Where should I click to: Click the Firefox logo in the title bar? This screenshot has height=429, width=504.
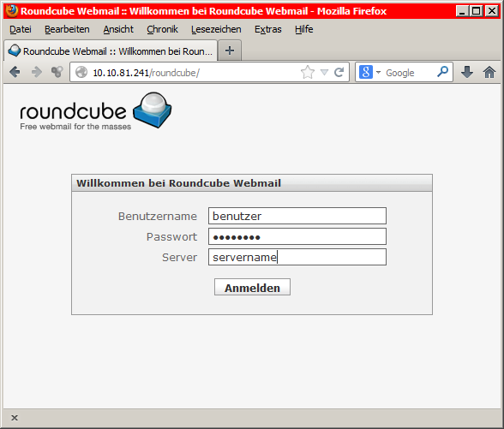(12, 10)
